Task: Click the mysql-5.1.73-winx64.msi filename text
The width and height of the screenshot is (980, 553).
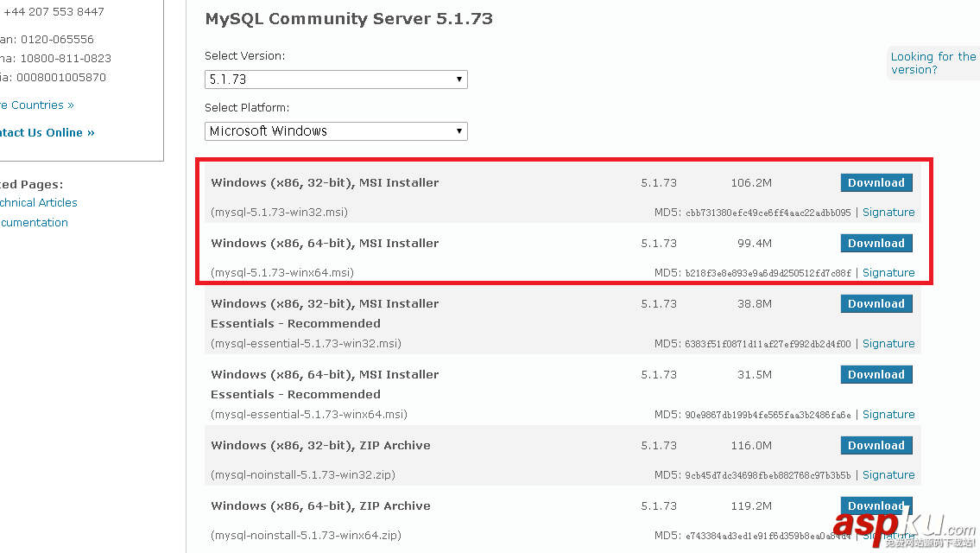Action: tap(282, 273)
